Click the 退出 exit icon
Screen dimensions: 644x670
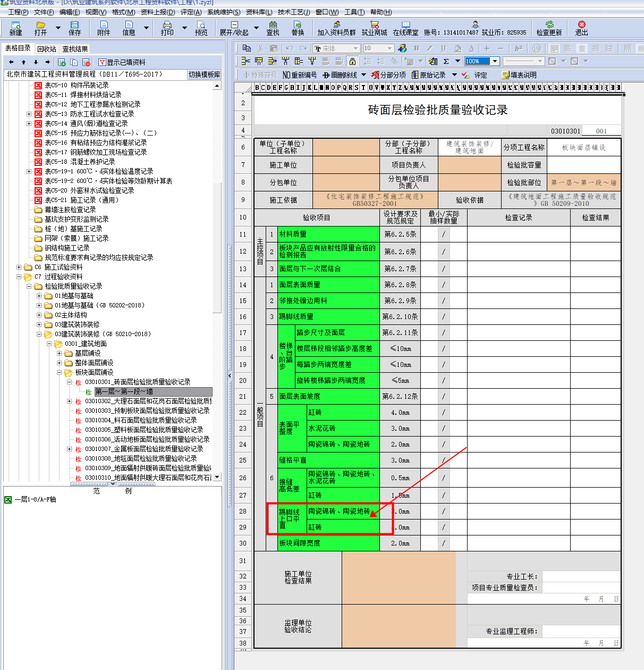(x=581, y=28)
